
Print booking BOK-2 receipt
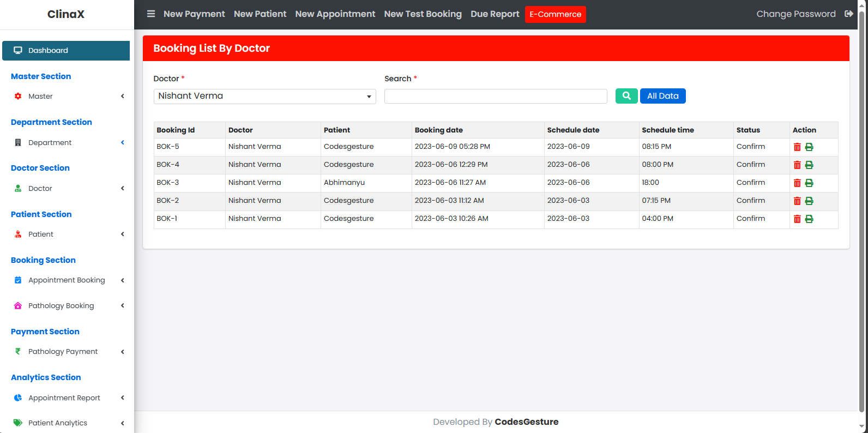(809, 201)
